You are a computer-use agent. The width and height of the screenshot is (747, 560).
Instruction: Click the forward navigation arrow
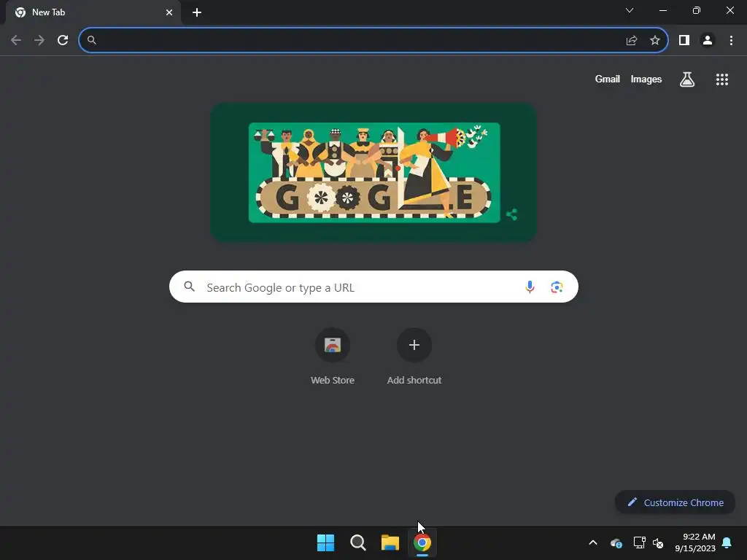click(39, 41)
